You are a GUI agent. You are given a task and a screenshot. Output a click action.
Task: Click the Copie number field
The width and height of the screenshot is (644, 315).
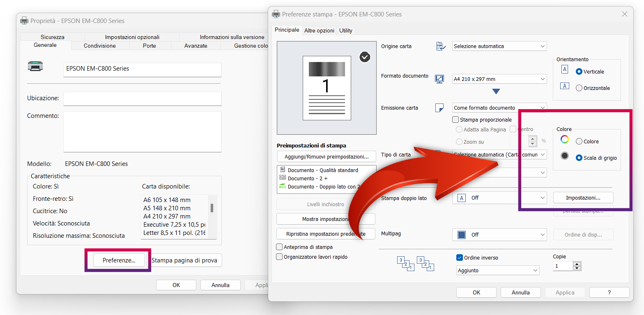(x=563, y=266)
